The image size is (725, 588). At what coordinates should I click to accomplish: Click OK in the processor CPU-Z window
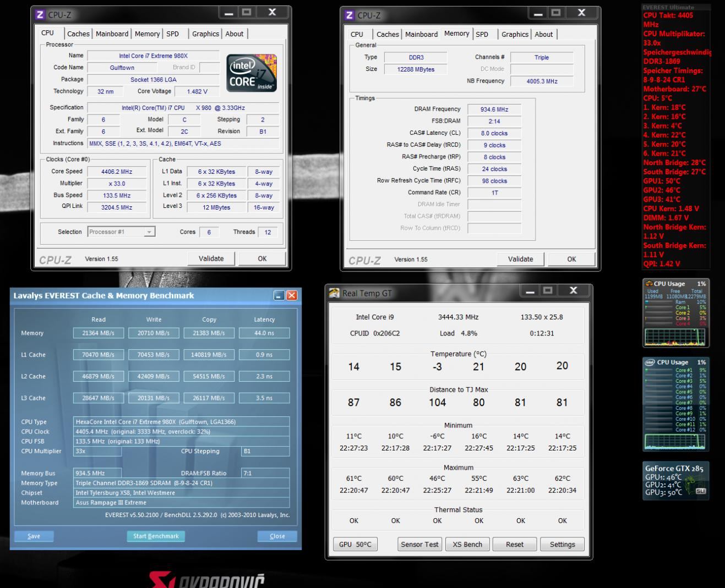tap(262, 259)
